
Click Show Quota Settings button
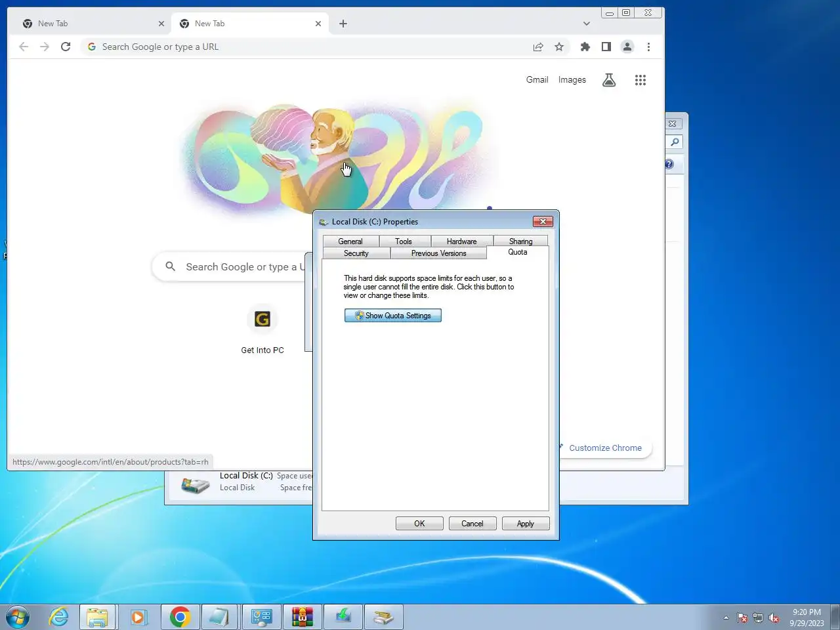click(393, 316)
